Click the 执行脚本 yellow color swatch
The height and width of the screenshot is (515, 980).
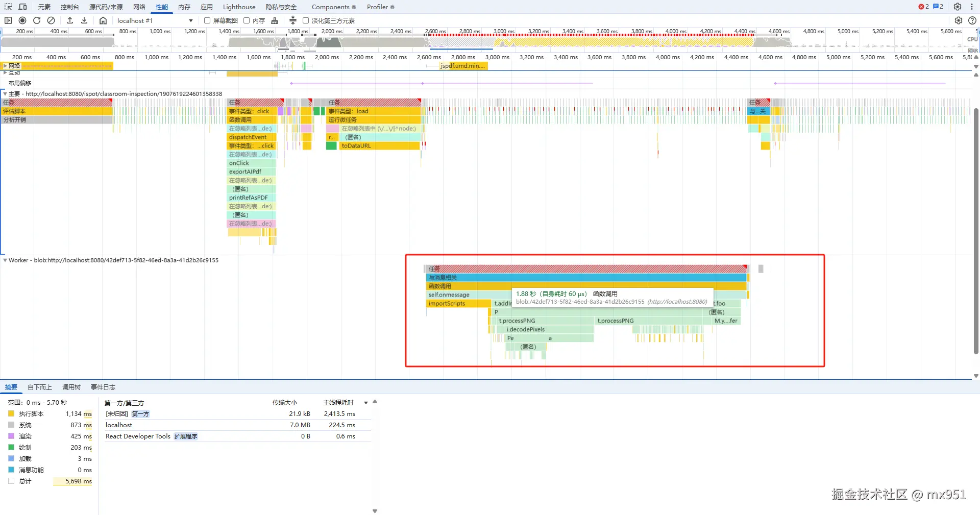click(11, 414)
